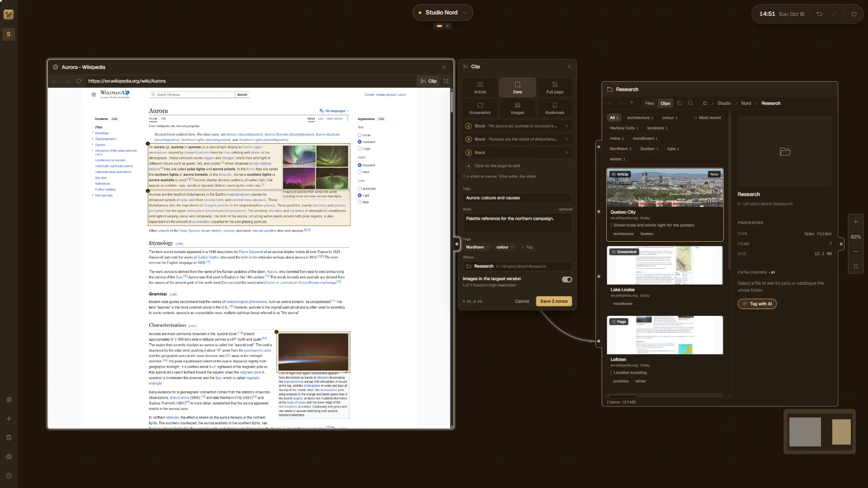Toggle the side pane icon in Research toolbar

coord(679,103)
